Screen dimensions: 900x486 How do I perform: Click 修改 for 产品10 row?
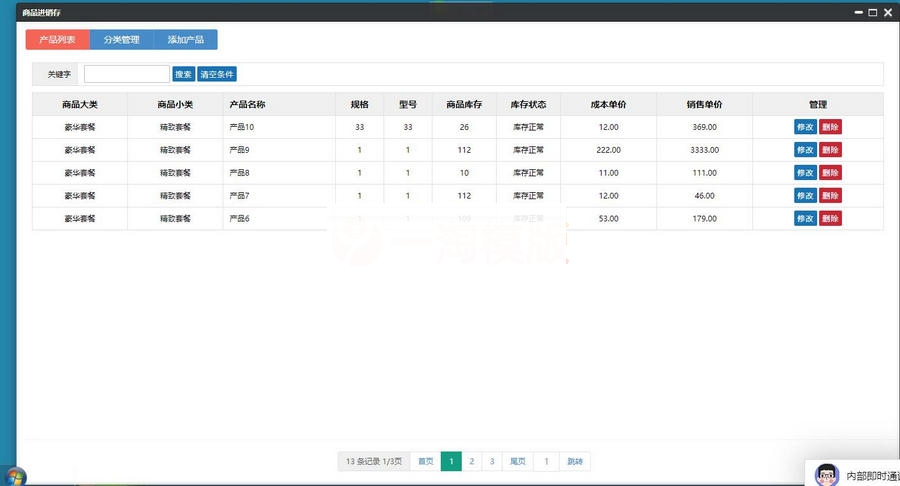805,127
